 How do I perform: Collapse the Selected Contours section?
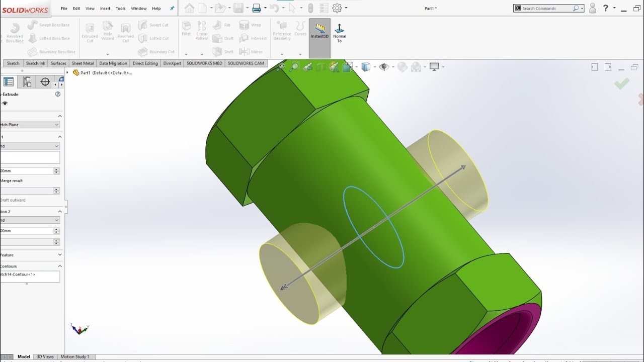point(60,266)
